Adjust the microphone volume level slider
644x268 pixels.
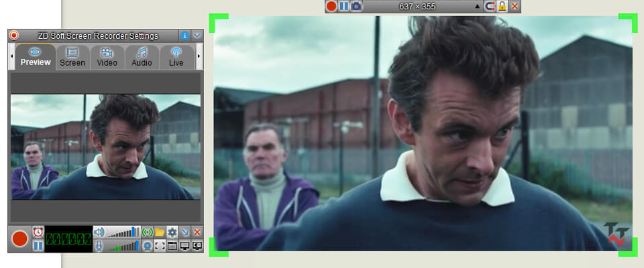(x=123, y=246)
